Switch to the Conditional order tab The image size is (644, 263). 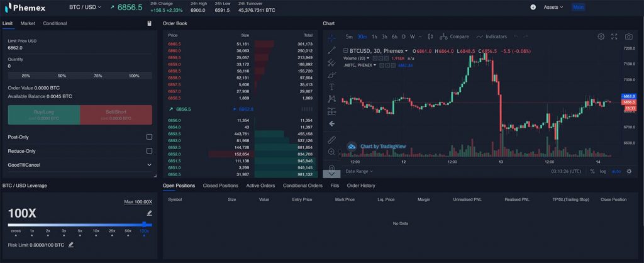pos(55,23)
